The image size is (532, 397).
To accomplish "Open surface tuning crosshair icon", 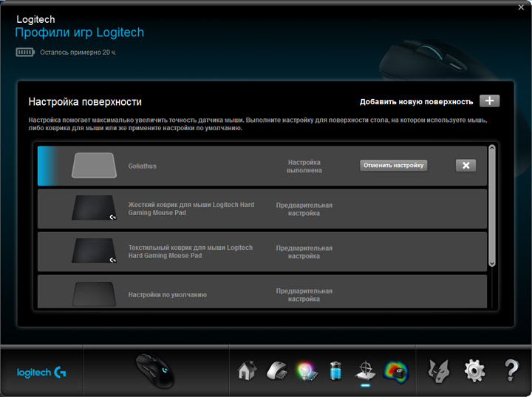I will pos(366,370).
